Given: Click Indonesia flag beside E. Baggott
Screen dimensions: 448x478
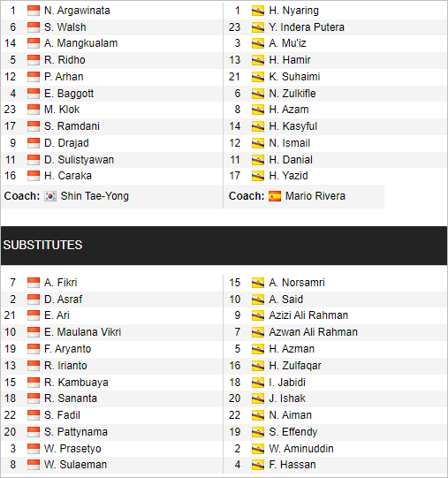Looking at the screenshot, I should pyautogui.click(x=34, y=94).
